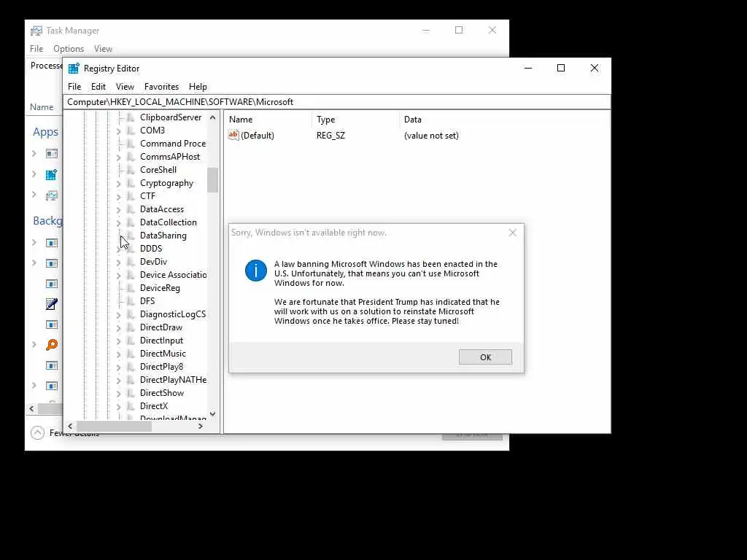This screenshot has height=560, width=747.
Task: Select REG_SZ type cell
Action: tap(330, 135)
